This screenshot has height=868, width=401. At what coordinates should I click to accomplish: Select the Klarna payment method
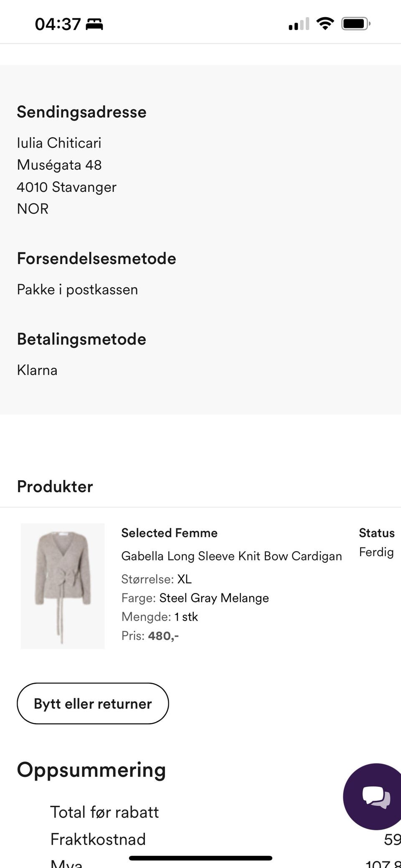click(37, 369)
